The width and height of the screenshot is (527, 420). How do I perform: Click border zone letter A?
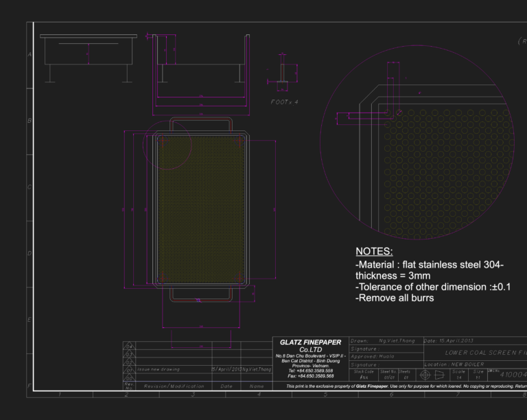click(x=30, y=54)
